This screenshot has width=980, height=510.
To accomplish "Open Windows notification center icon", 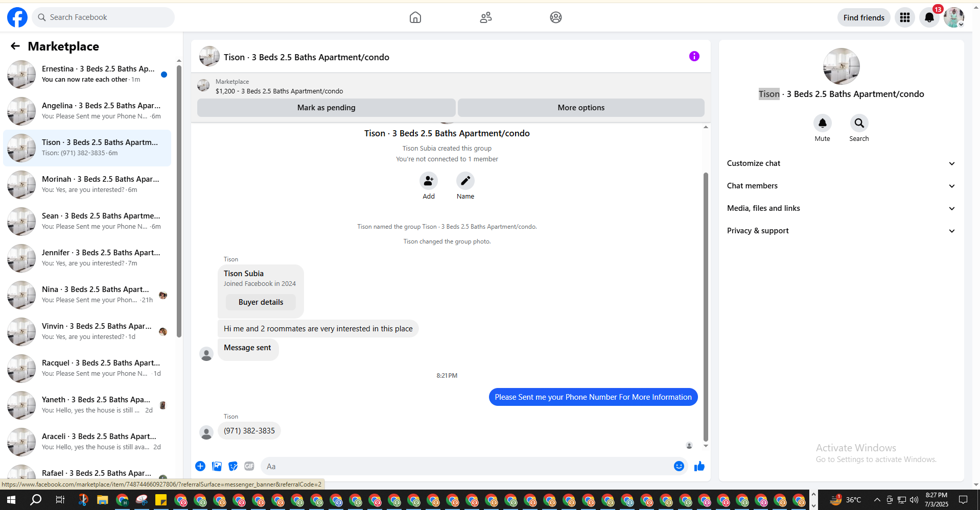I will click(x=963, y=500).
